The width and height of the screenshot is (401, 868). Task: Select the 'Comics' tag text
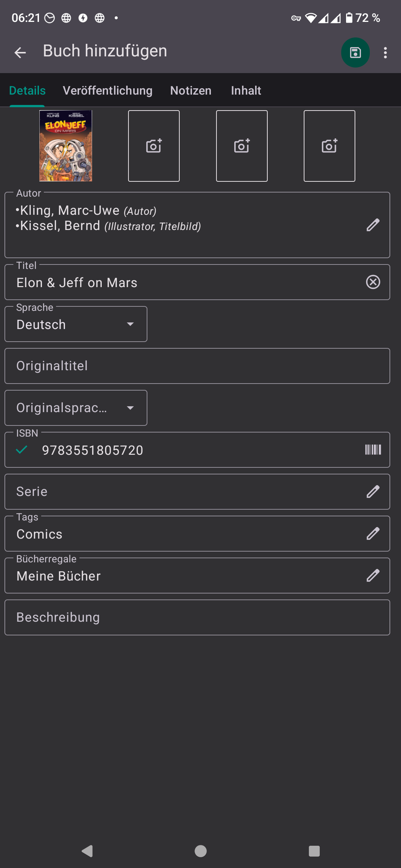(x=39, y=534)
